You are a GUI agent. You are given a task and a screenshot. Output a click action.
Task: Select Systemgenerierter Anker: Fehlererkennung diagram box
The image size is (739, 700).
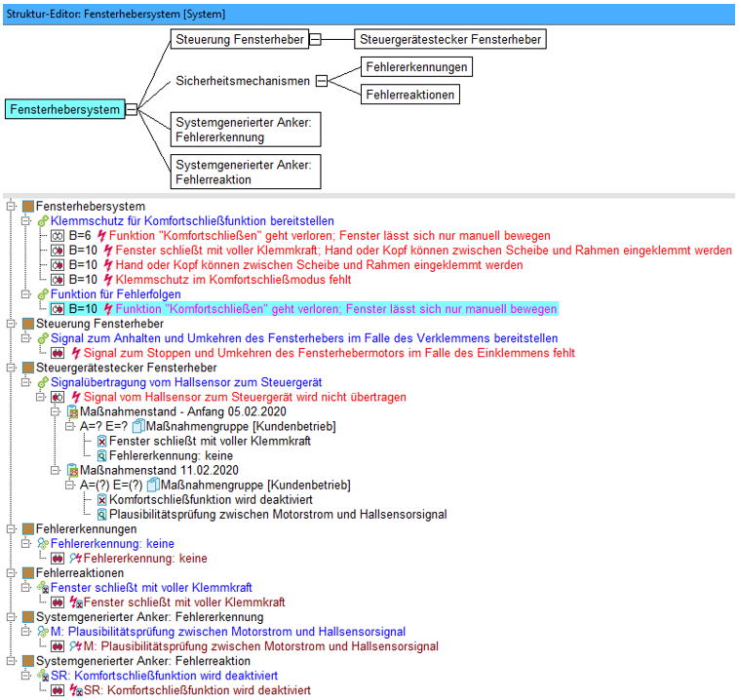pos(246,129)
